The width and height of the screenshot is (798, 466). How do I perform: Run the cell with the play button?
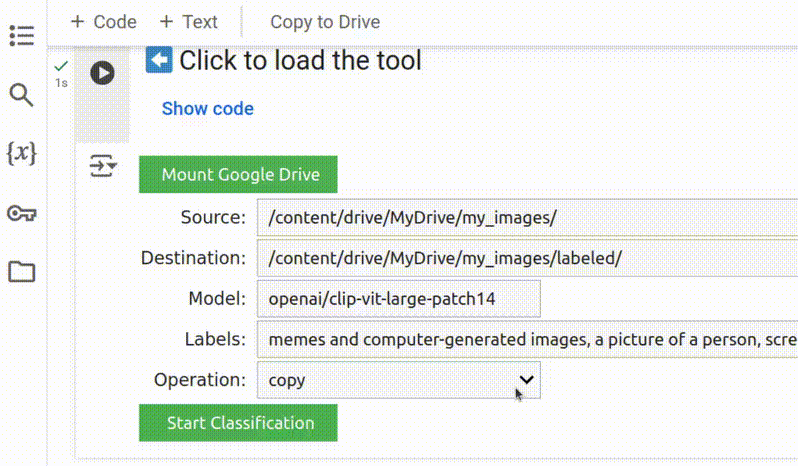pyautogui.click(x=102, y=73)
